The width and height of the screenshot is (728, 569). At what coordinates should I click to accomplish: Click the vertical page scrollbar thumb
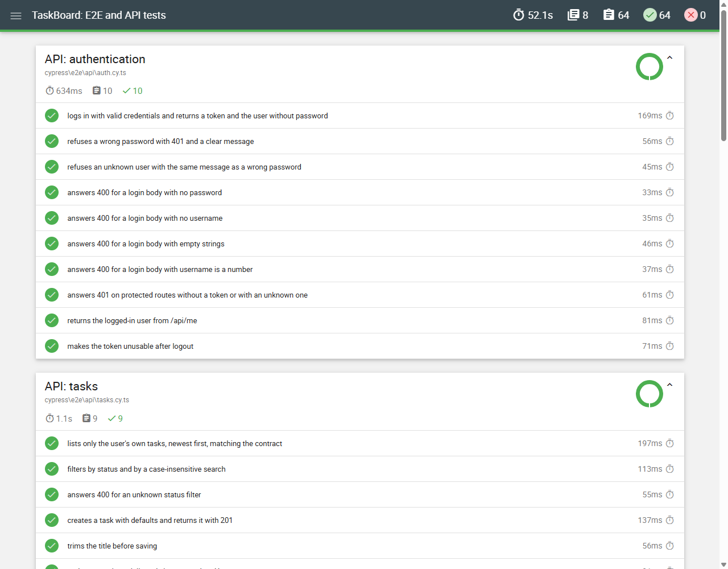(723, 75)
